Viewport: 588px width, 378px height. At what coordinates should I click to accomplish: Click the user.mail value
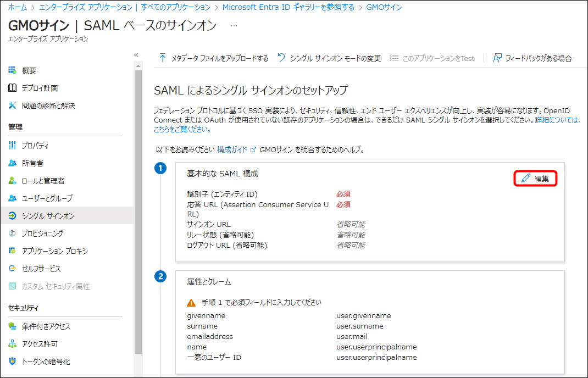352,336
